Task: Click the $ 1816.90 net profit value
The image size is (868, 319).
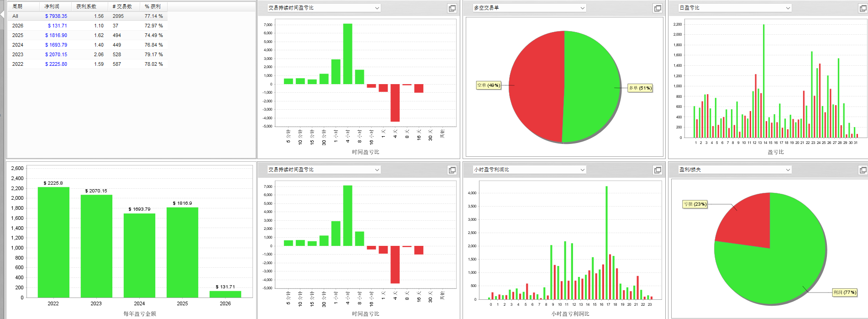Action: point(56,35)
